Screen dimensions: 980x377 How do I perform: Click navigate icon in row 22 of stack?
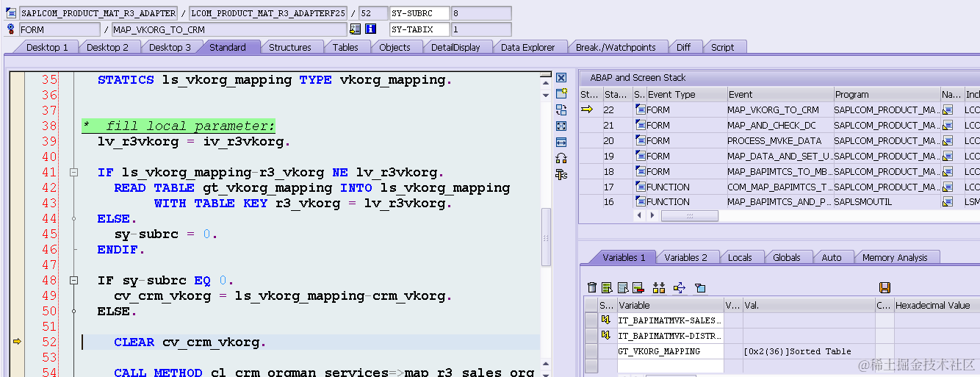(x=948, y=110)
